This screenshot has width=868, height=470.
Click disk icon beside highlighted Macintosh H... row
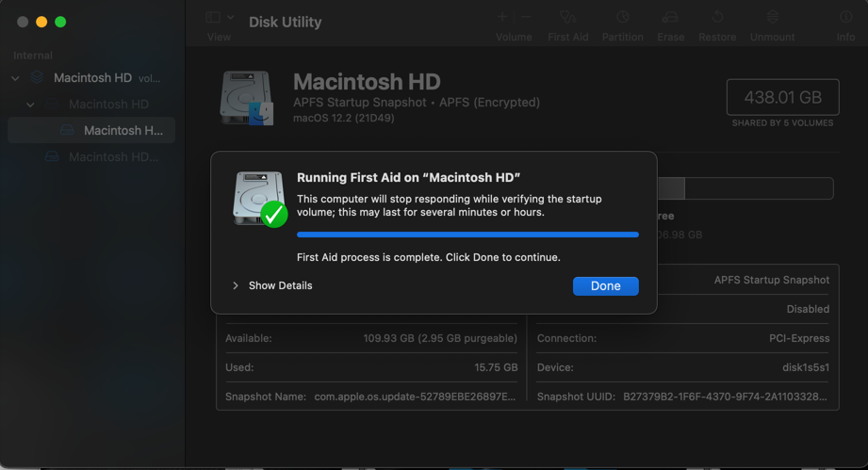pos(67,130)
